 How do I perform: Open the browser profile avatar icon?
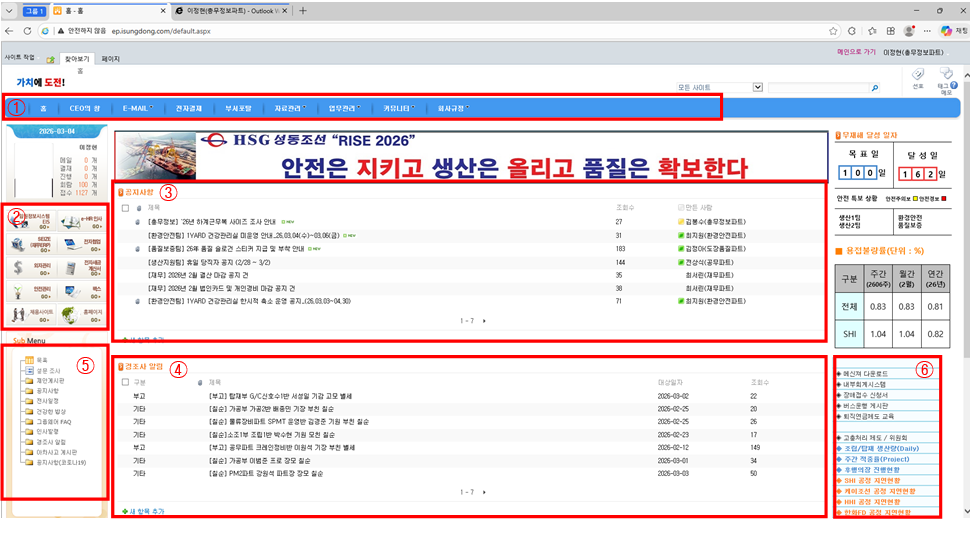(909, 30)
